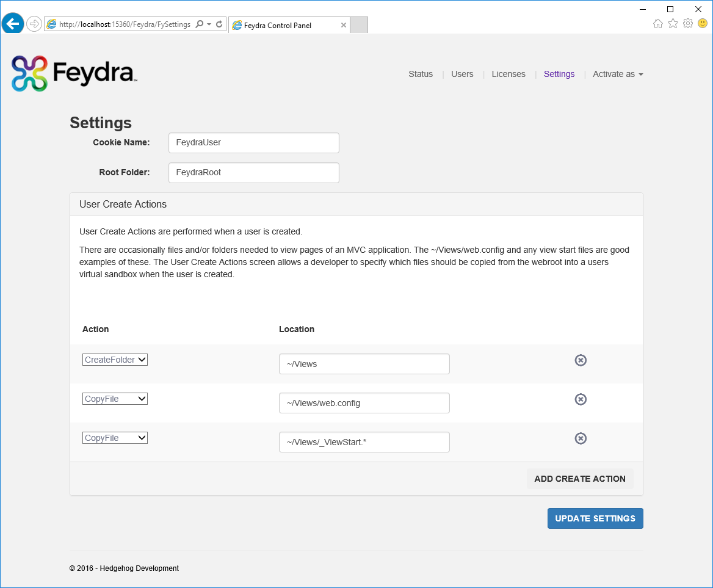Go to the Status page
Viewport: 713px width, 588px height.
coord(421,74)
